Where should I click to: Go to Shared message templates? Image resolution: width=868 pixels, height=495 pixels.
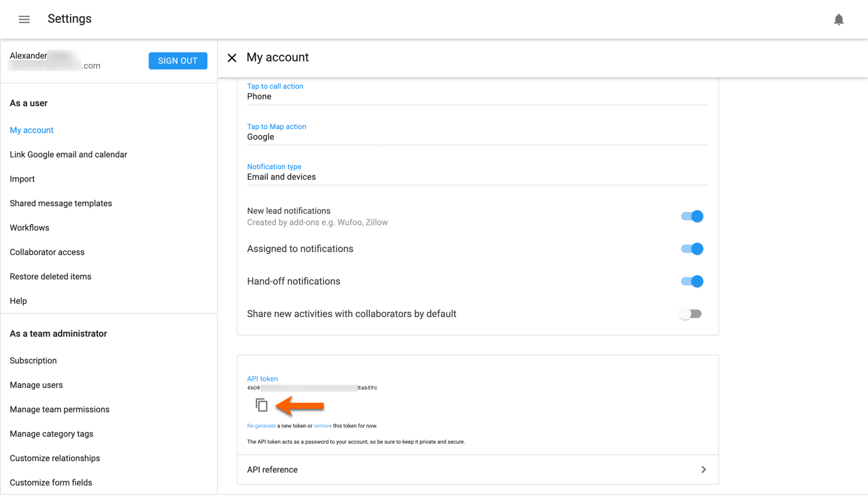pyautogui.click(x=61, y=204)
